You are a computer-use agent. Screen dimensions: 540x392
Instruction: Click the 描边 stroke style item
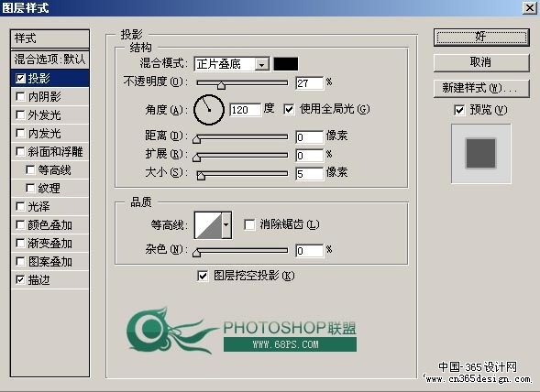50,280
